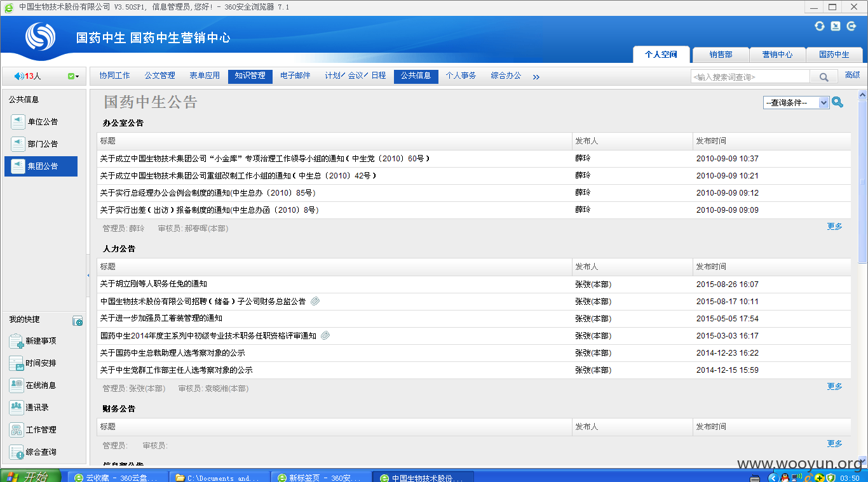Image resolution: width=868 pixels, height=482 pixels.
Task: Open notice 关于实行出差（出访）报备制度的通知
Action: coord(209,210)
